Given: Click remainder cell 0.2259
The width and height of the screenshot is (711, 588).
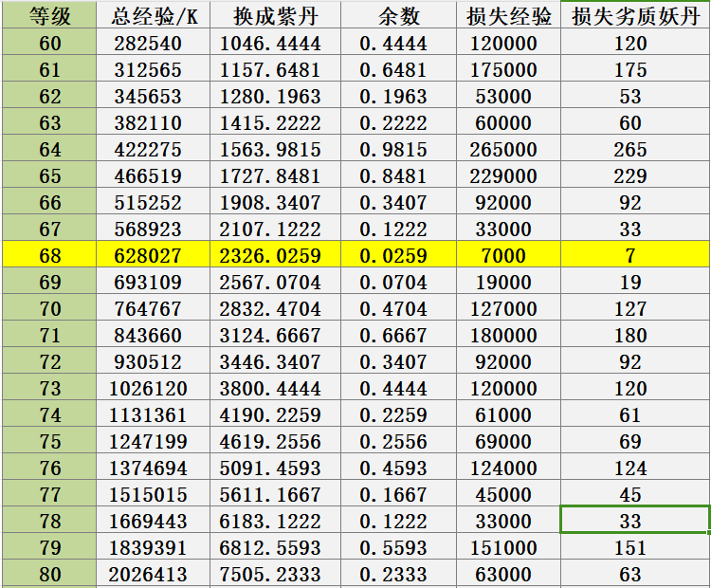Looking at the screenshot, I should click(398, 413).
